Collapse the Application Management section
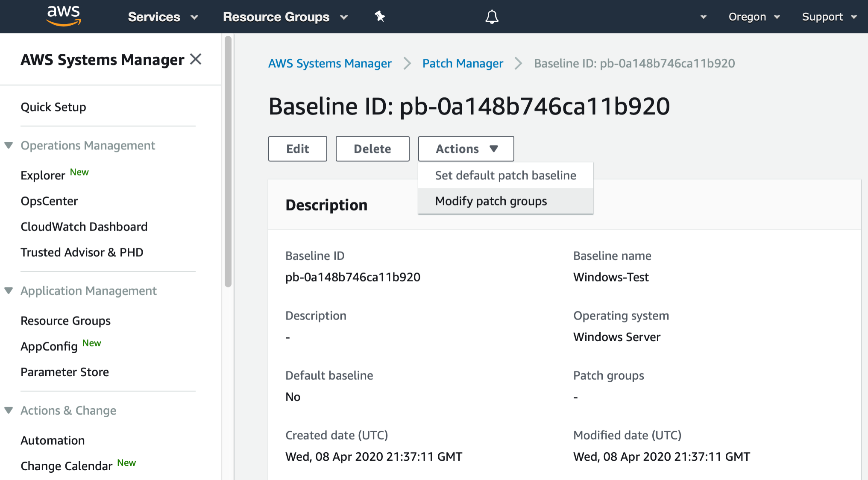 click(x=9, y=290)
